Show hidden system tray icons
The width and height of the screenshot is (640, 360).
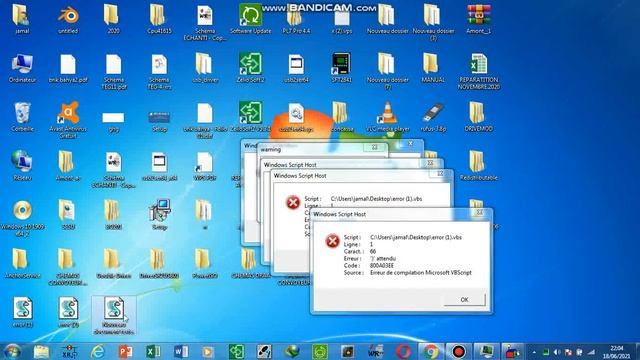pyautogui.click(x=534, y=352)
